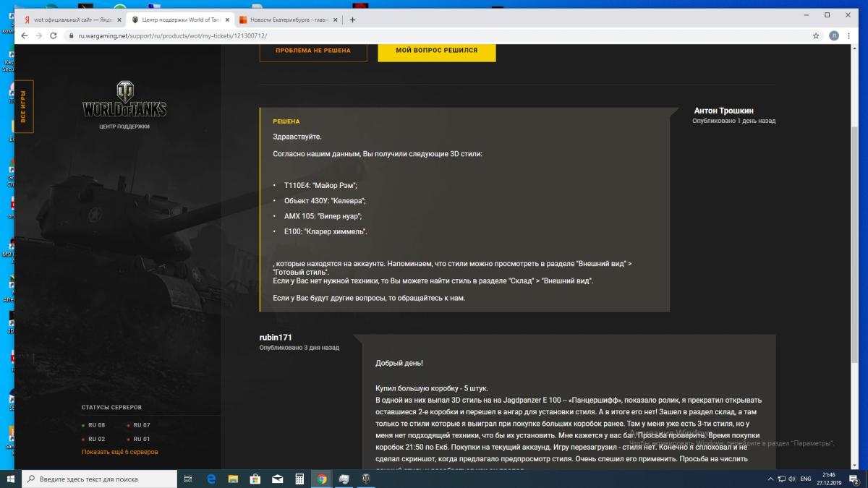
Task: Click author name Антон Трошкин
Action: pyautogui.click(x=723, y=111)
